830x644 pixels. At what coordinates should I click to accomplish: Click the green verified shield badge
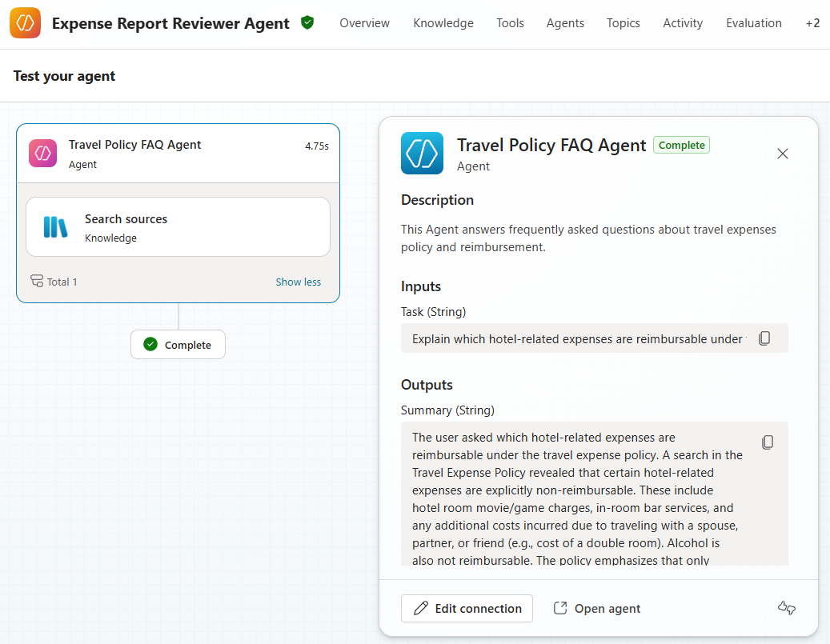coord(307,23)
